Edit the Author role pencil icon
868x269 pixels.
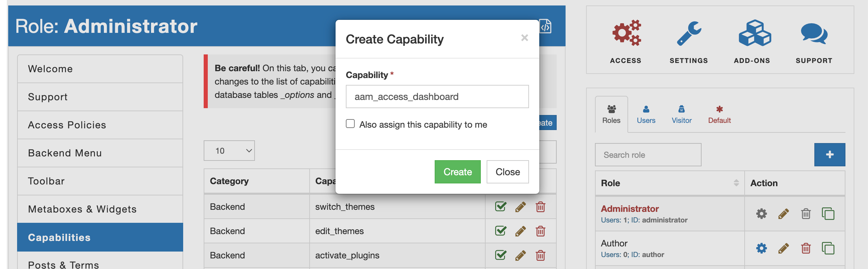784,248
